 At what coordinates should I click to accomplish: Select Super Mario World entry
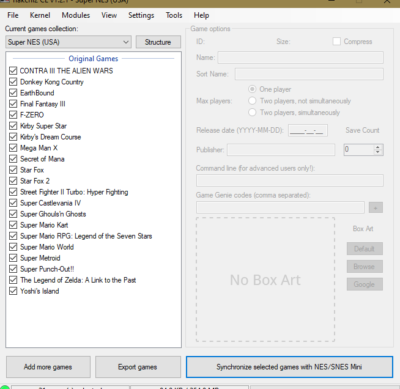[x=47, y=247]
